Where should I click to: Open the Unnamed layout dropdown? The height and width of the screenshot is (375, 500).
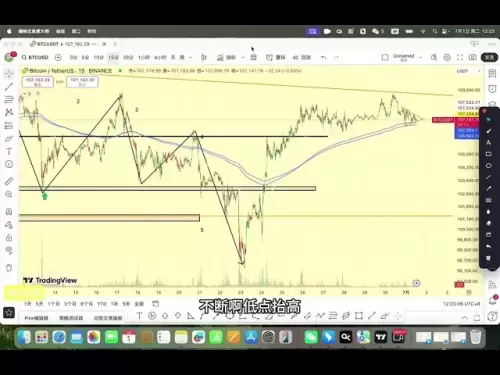[407, 57]
